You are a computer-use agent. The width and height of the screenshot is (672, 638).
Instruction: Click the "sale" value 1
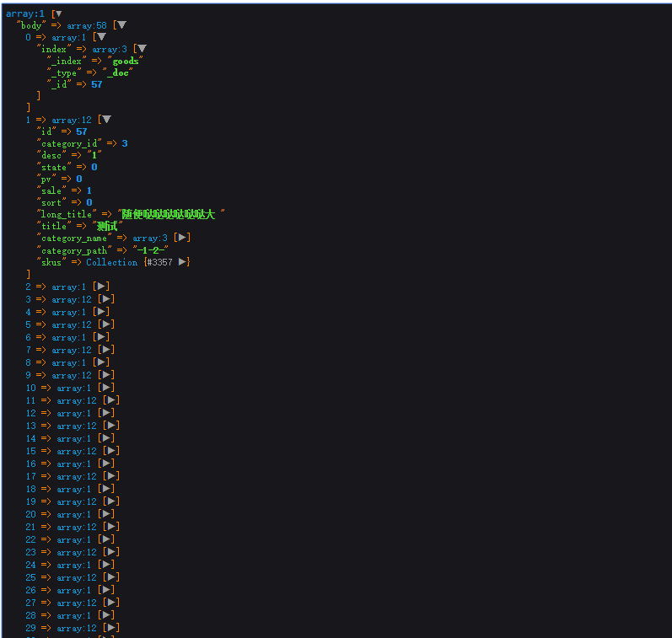[89, 190]
